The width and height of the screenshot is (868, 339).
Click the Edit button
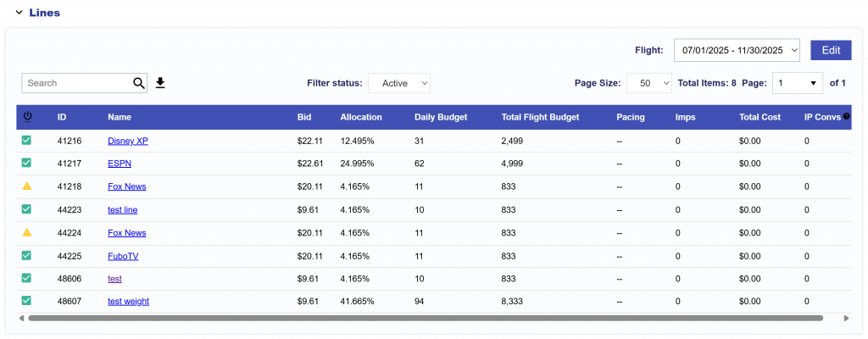[830, 51]
